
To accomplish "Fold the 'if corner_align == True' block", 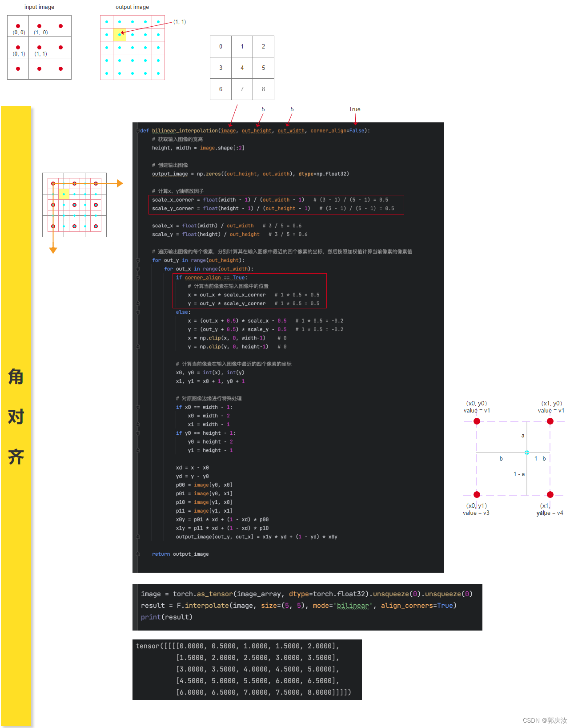I will pyautogui.click(x=138, y=278).
